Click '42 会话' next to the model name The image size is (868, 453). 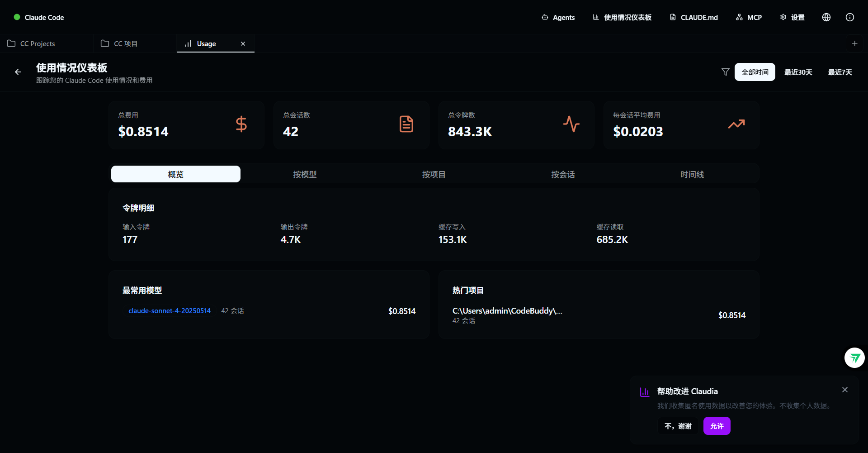tap(232, 311)
